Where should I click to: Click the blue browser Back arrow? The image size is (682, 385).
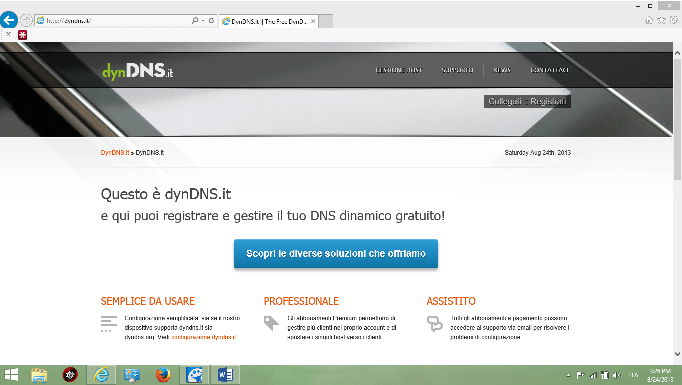(9, 20)
